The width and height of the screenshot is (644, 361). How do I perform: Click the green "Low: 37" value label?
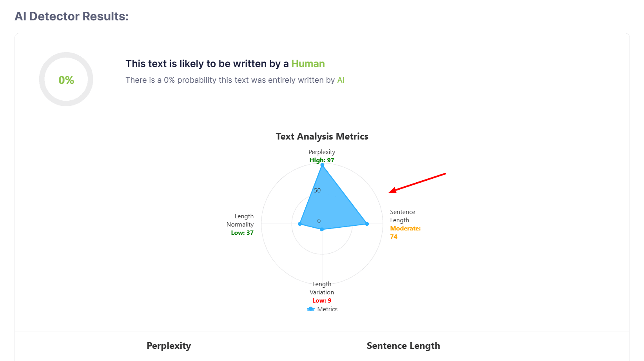(x=242, y=233)
